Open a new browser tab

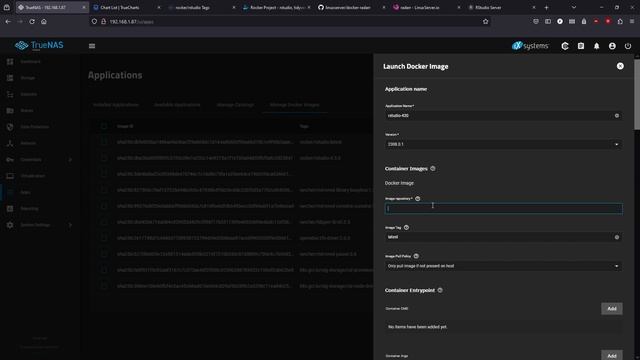click(x=546, y=7)
